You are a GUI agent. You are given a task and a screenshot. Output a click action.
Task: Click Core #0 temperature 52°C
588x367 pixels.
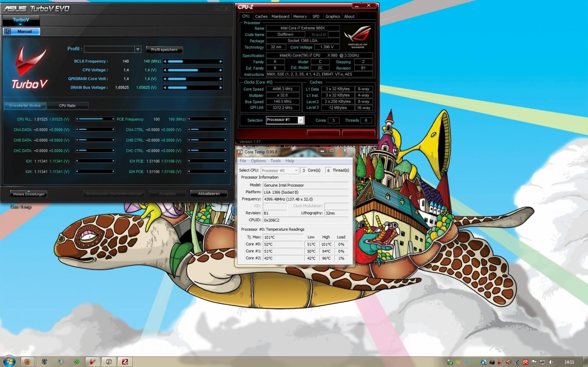coord(283,244)
